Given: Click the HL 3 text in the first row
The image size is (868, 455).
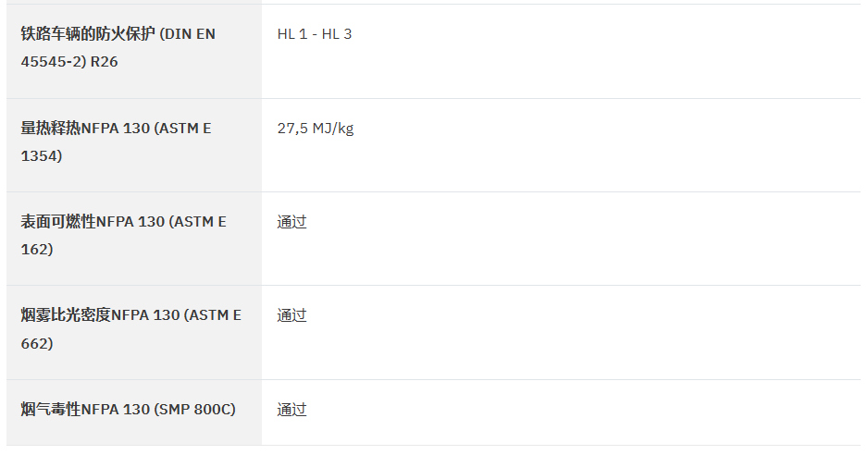Looking at the screenshot, I should (x=337, y=34).
